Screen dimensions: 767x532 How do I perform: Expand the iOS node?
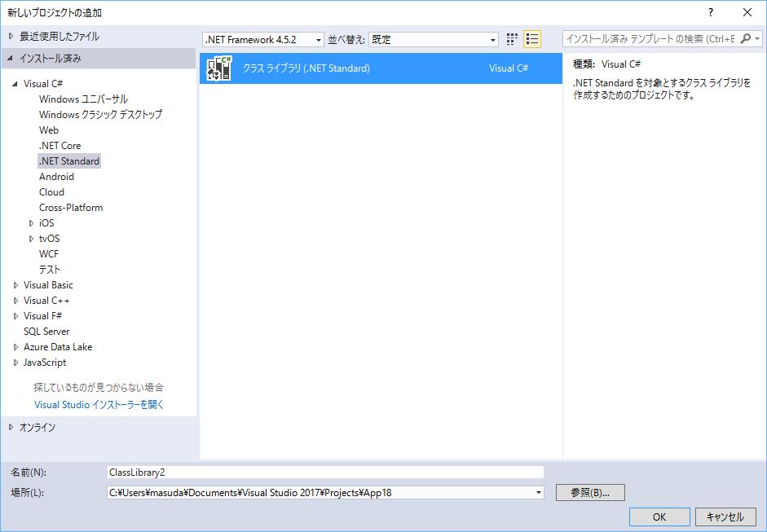(x=32, y=223)
